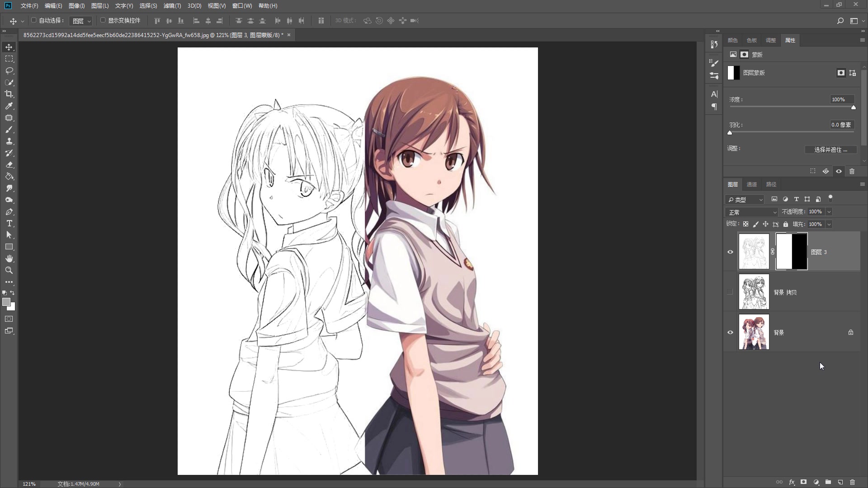Select the Horizontal Type tool

9,224
